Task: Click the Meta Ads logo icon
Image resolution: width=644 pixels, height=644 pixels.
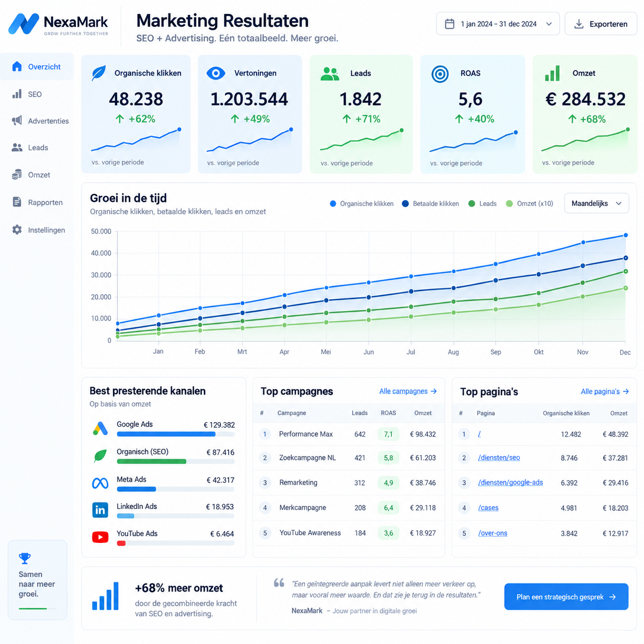Action: click(x=100, y=483)
